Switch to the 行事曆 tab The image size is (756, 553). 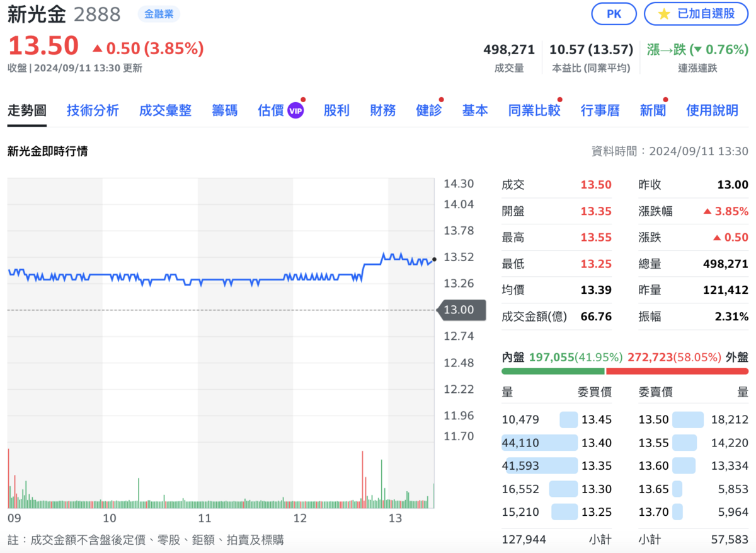(600, 110)
